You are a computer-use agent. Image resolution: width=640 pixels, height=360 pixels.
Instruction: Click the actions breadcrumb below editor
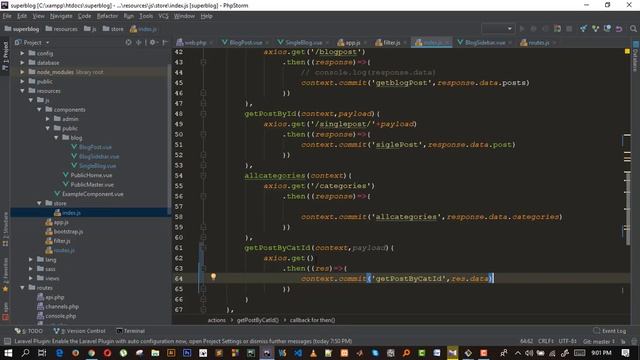click(216, 320)
